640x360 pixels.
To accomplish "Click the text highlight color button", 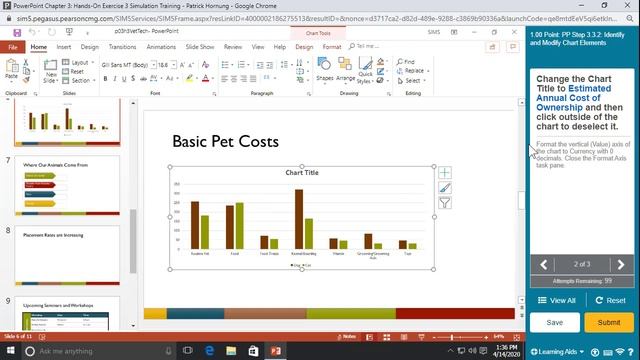I will tap(189, 78).
